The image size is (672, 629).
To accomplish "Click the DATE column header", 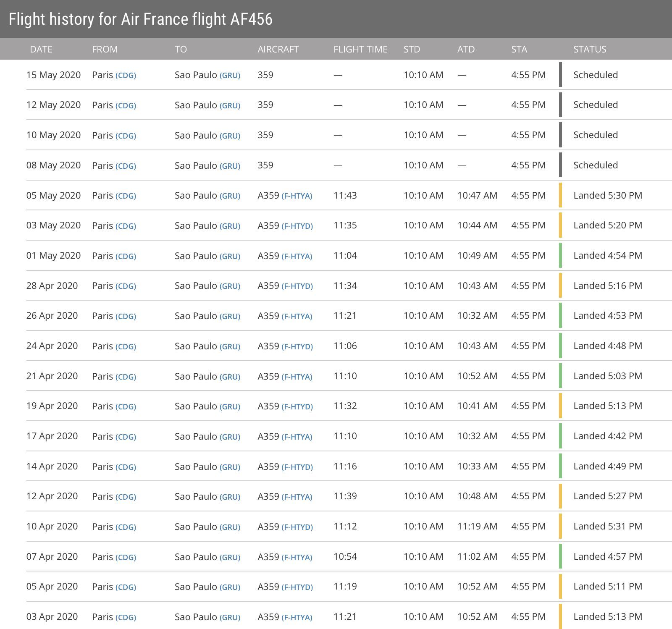I will (41, 49).
